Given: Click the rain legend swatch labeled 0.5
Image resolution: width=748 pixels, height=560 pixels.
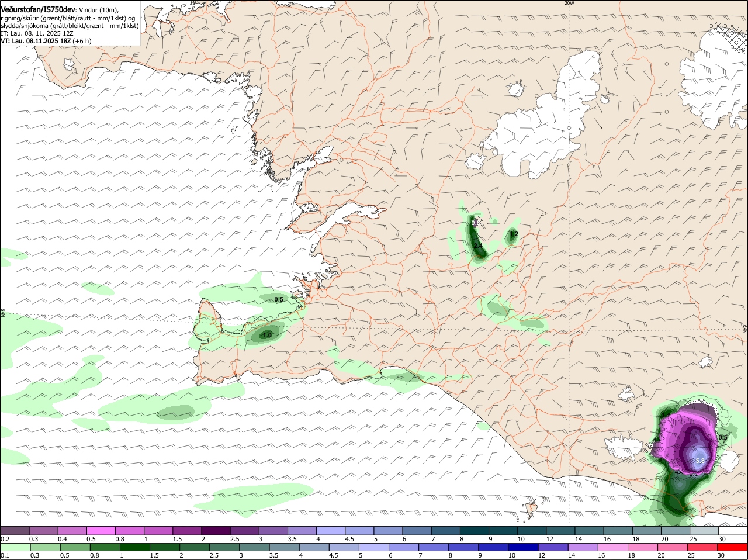Looking at the screenshot, I should [x=74, y=547].
